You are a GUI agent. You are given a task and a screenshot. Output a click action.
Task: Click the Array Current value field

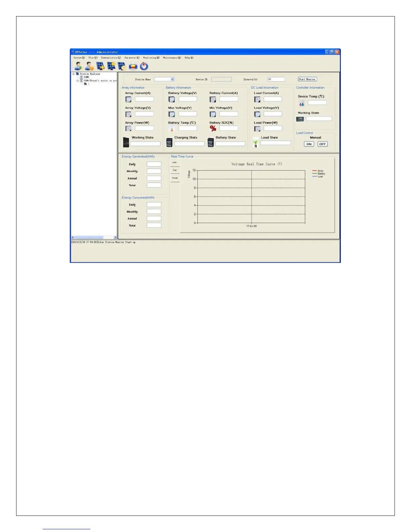click(x=144, y=99)
